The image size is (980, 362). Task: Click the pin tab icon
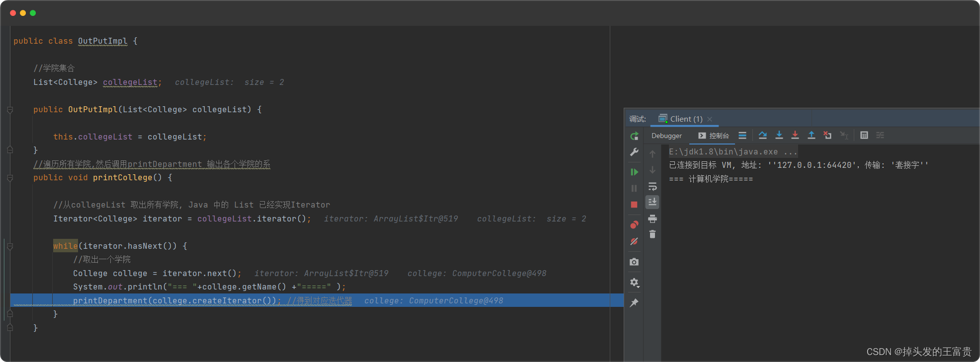[x=634, y=303]
